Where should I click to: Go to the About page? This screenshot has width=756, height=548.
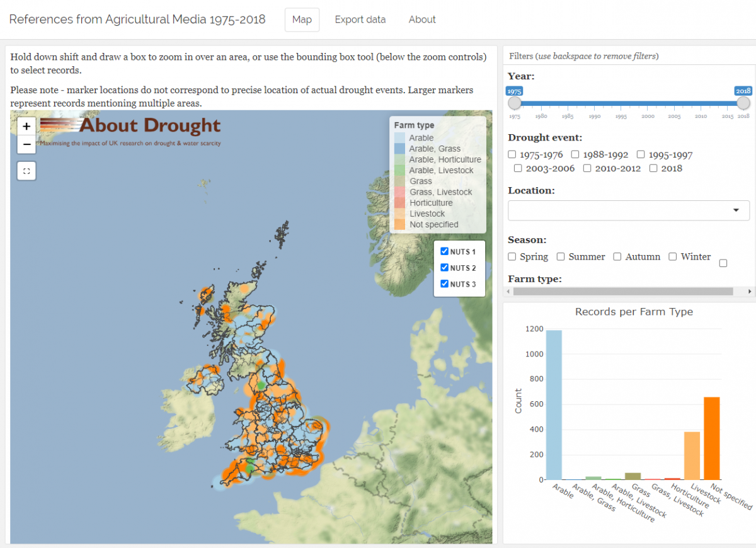(422, 20)
